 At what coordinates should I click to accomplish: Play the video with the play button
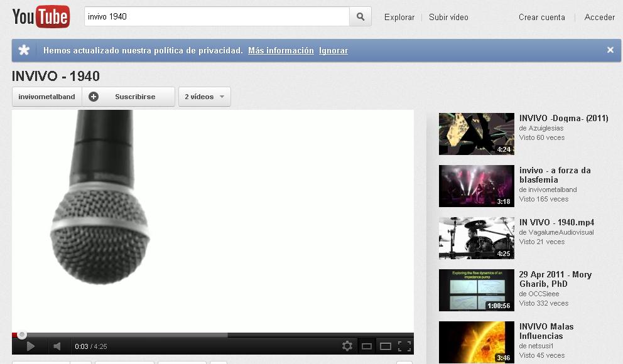pos(30,346)
